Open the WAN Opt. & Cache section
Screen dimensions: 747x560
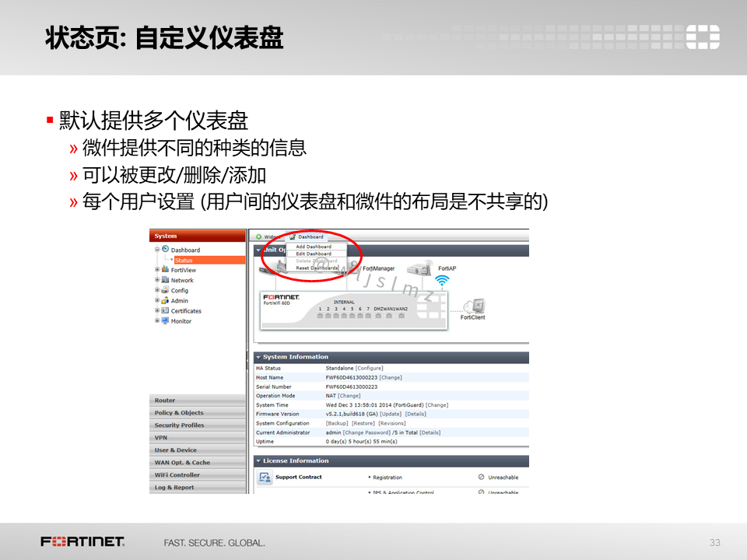click(198, 462)
